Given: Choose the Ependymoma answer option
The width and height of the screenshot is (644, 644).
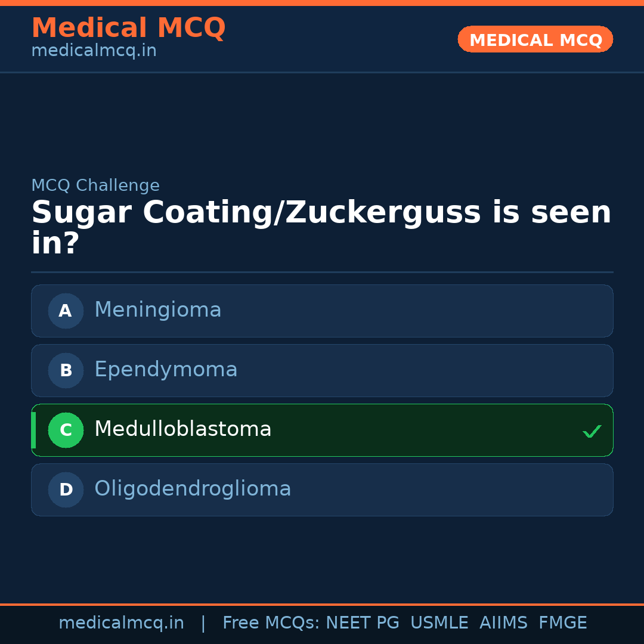Looking at the screenshot, I should (x=322, y=370).
